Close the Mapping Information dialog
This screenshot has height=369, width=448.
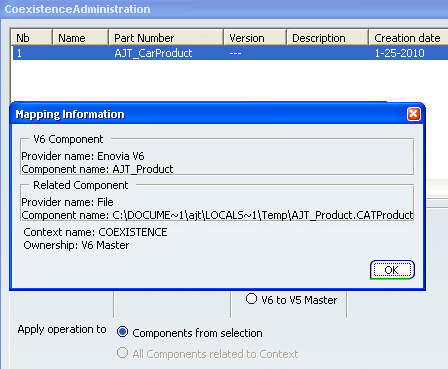point(414,114)
